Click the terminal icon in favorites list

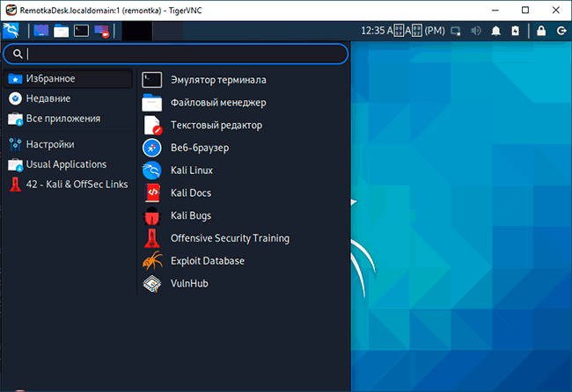coord(151,80)
